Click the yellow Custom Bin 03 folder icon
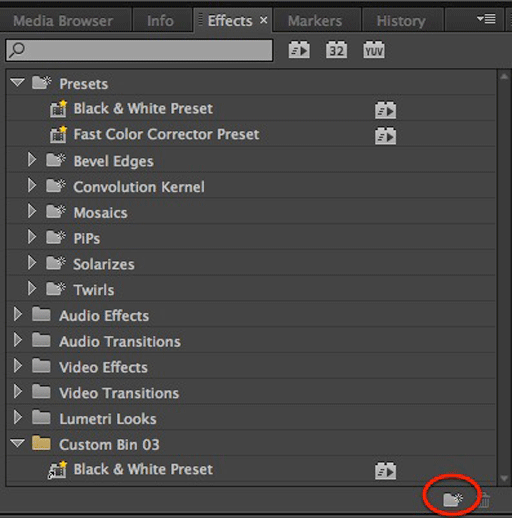Screen dimensions: 512x518 pyautogui.click(x=41, y=443)
